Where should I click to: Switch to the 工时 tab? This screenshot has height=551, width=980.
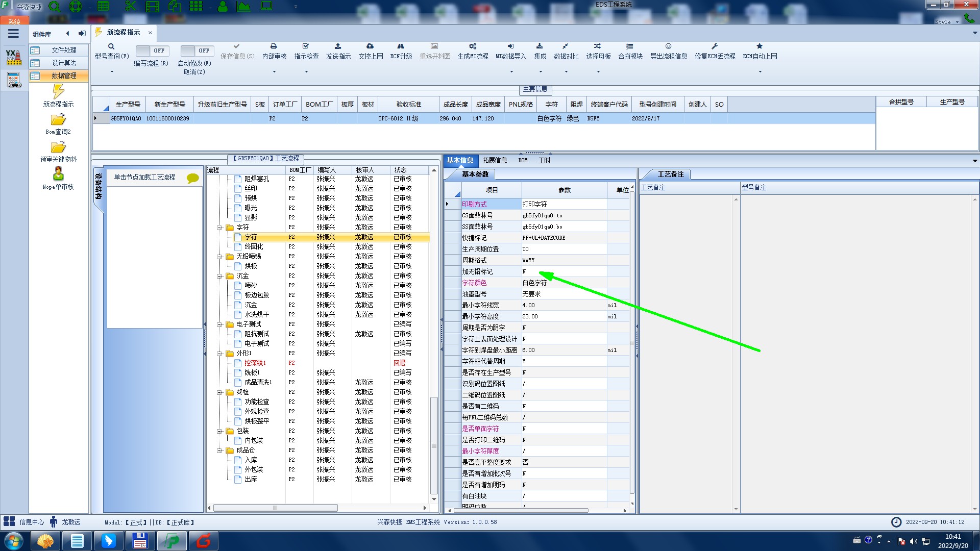click(x=545, y=160)
